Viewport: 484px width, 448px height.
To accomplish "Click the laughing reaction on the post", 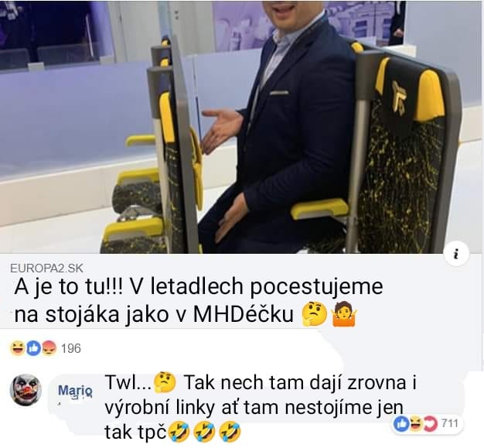I will 17,348.
